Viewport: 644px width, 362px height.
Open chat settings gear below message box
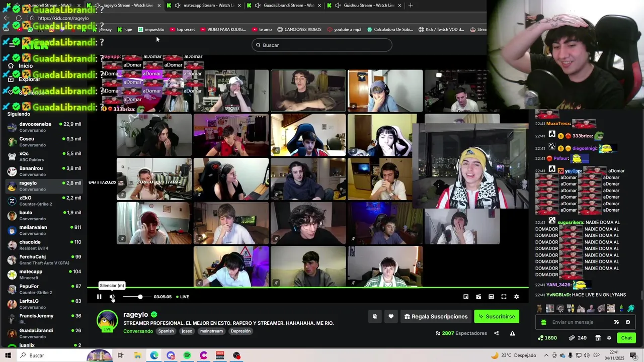pos(609,338)
